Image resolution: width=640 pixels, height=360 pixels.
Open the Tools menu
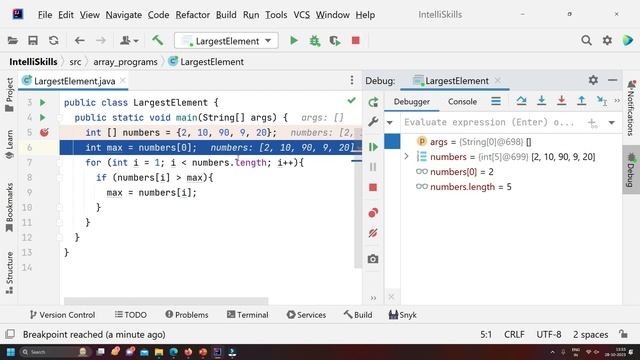tap(276, 15)
